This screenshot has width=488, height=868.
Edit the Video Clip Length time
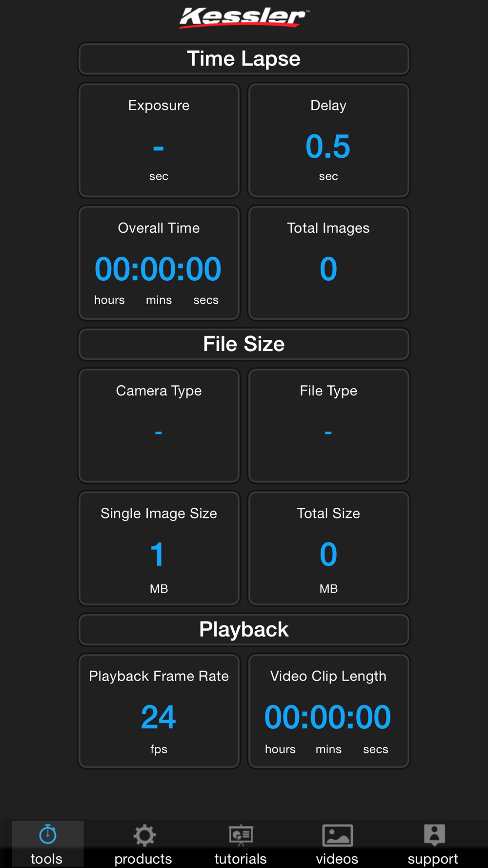(328, 711)
